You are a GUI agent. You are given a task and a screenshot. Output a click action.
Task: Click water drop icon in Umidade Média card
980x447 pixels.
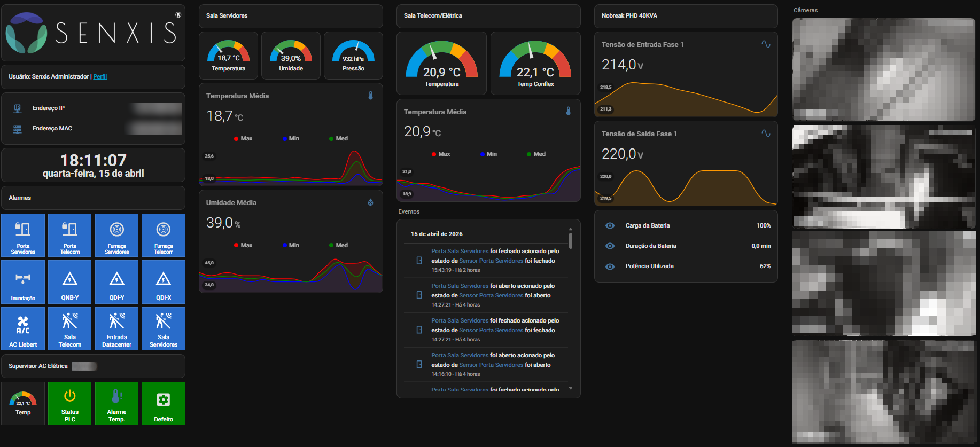pos(370,202)
